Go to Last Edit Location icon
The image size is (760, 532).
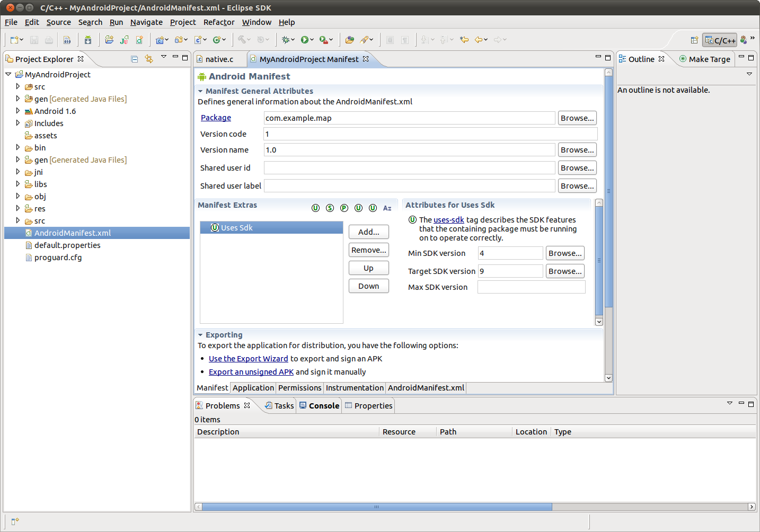[464, 40]
